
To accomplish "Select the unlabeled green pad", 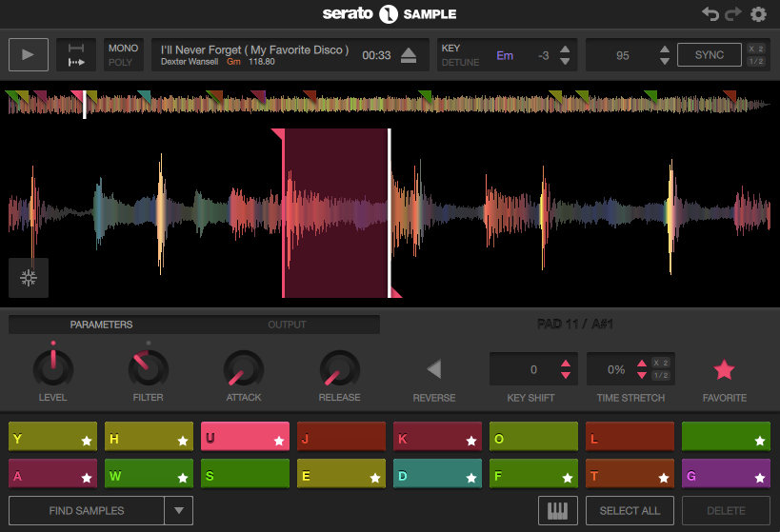I will 726,436.
